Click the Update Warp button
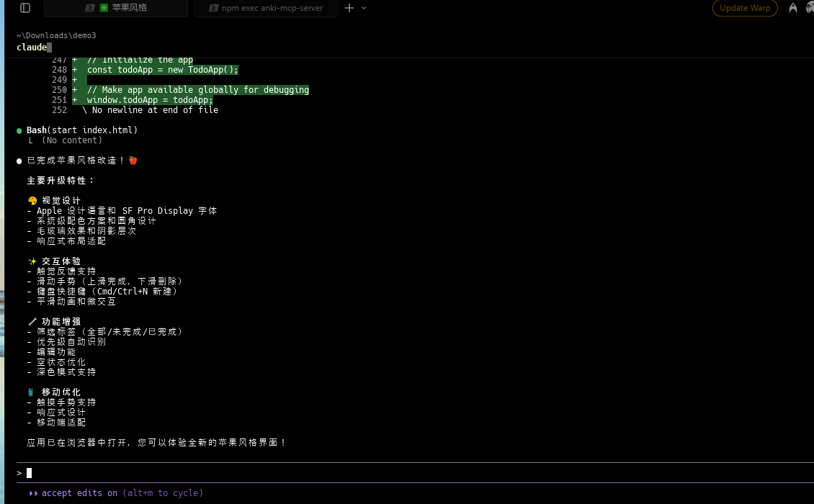Image resolution: width=814 pixels, height=504 pixels. 744,8
